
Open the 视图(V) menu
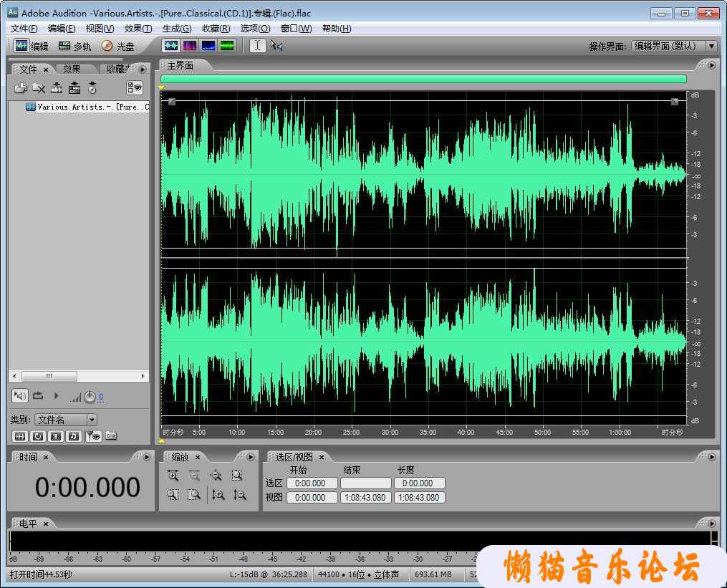pyautogui.click(x=100, y=29)
